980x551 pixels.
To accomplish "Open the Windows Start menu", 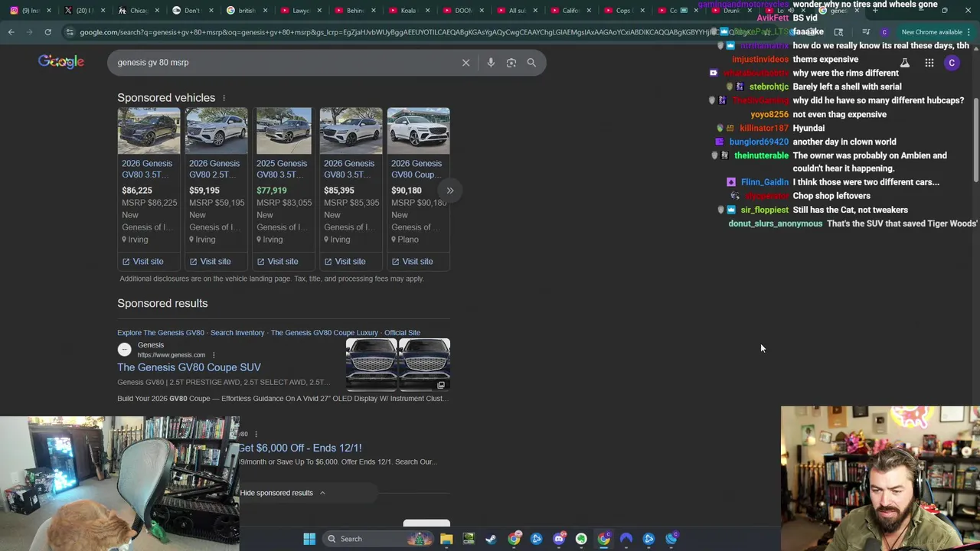I will click(309, 539).
